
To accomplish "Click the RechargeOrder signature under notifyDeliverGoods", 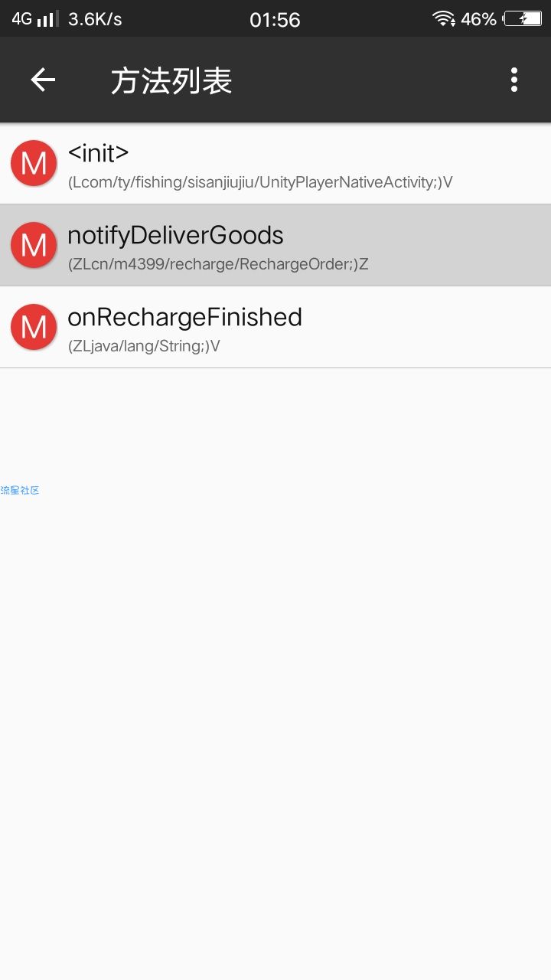I will [218, 264].
